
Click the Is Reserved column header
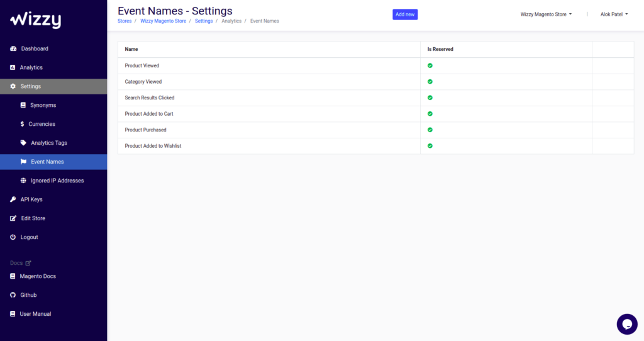pyautogui.click(x=440, y=49)
